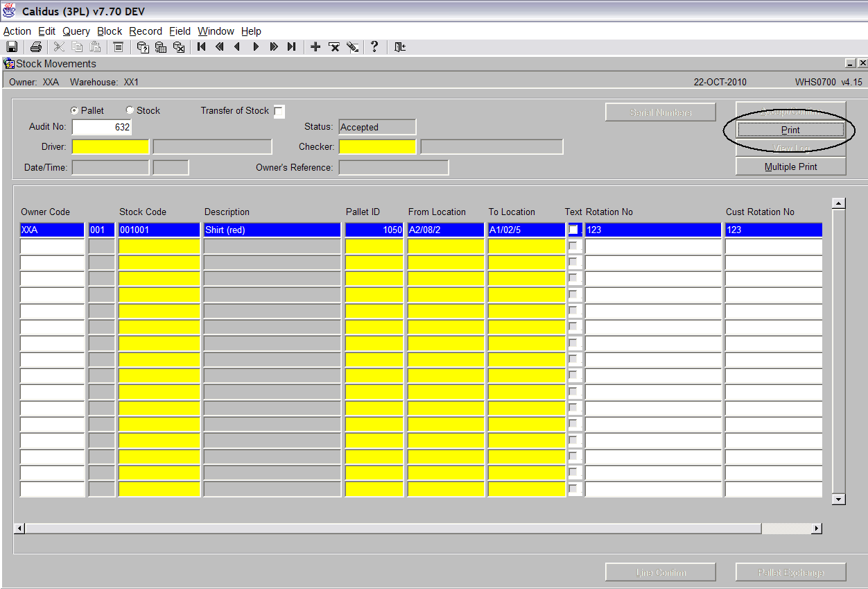The width and height of the screenshot is (868, 589).
Task: Click the Line Confirm button
Action: [661, 572]
